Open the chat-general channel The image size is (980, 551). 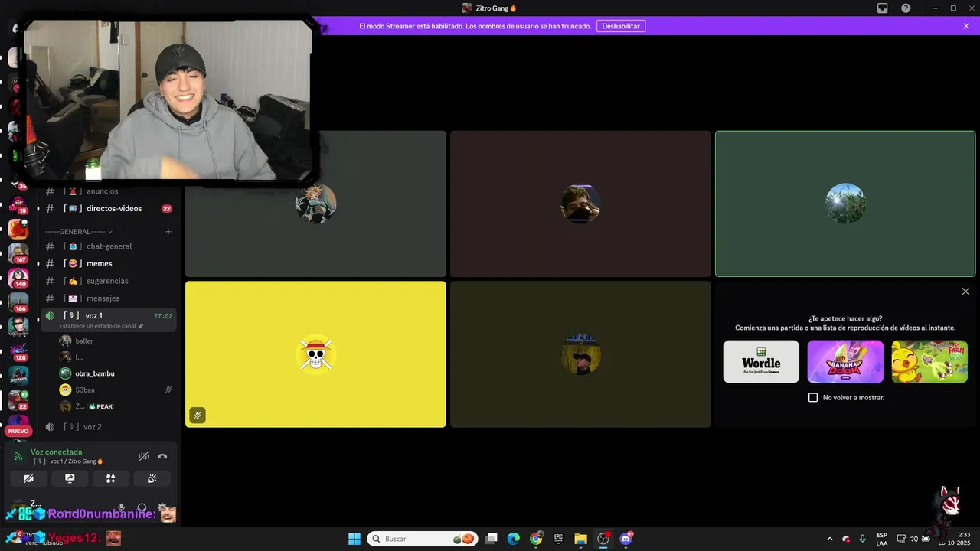(109, 246)
